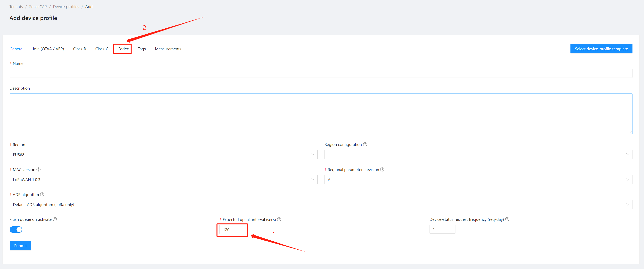
Task: Open the Tags tab
Action: pos(142,49)
